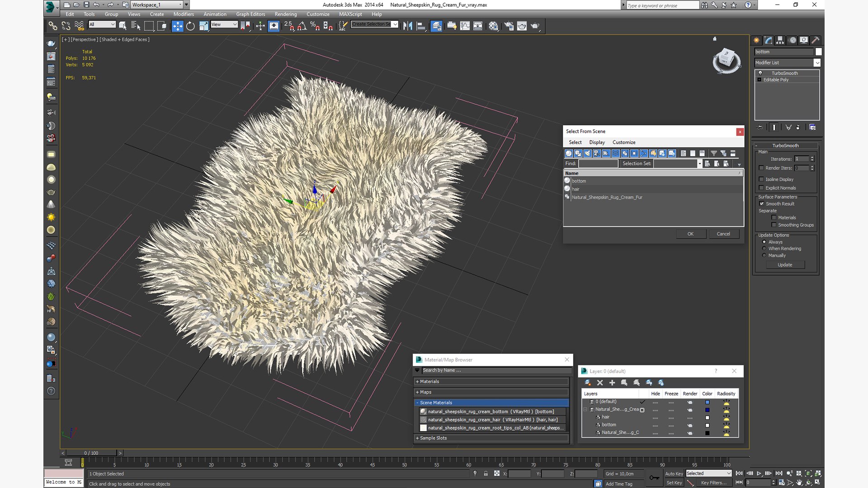
Task: Open the Display menu in Select From Scene
Action: (597, 142)
